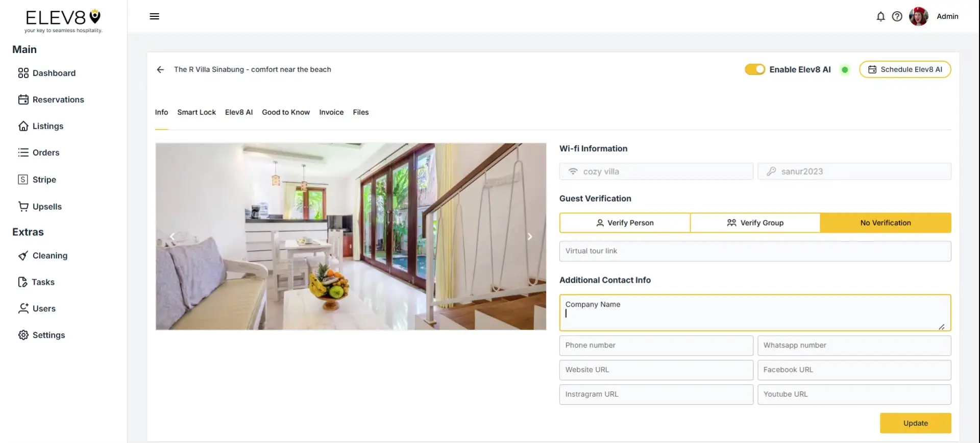Click the villa living room photo

pos(351,236)
